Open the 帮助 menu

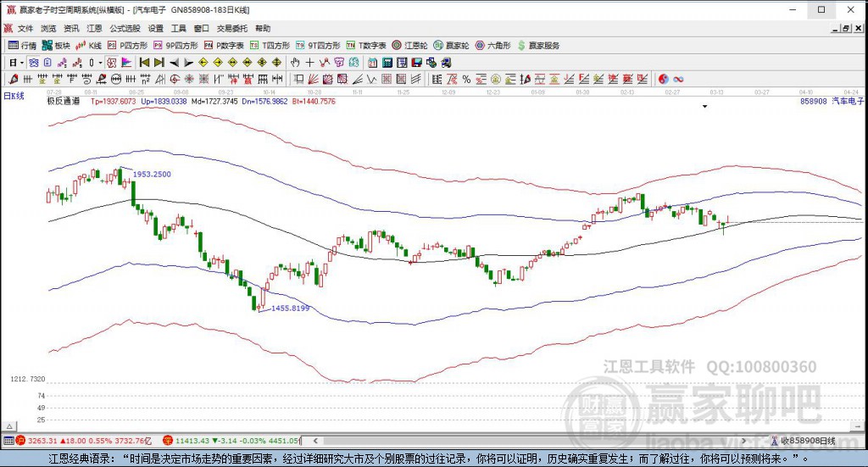coord(263,28)
